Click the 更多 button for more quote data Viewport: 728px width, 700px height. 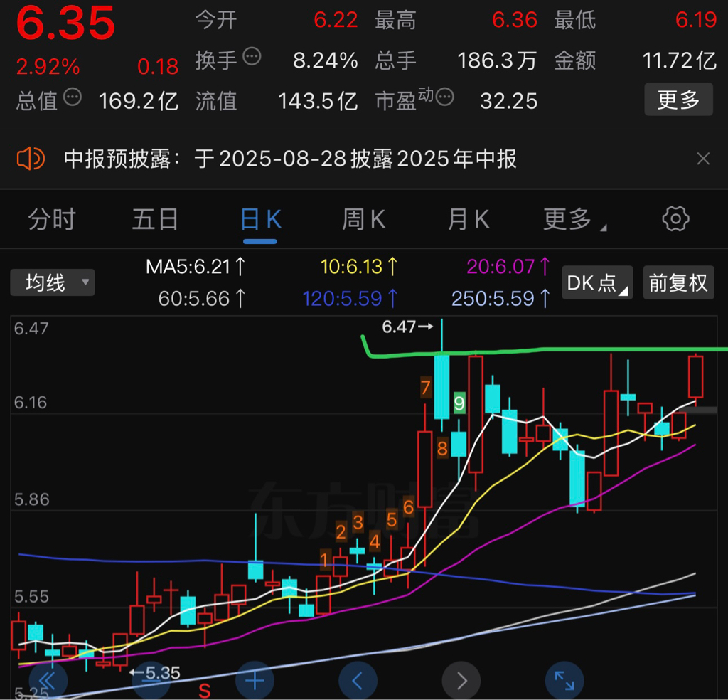tap(678, 100)
